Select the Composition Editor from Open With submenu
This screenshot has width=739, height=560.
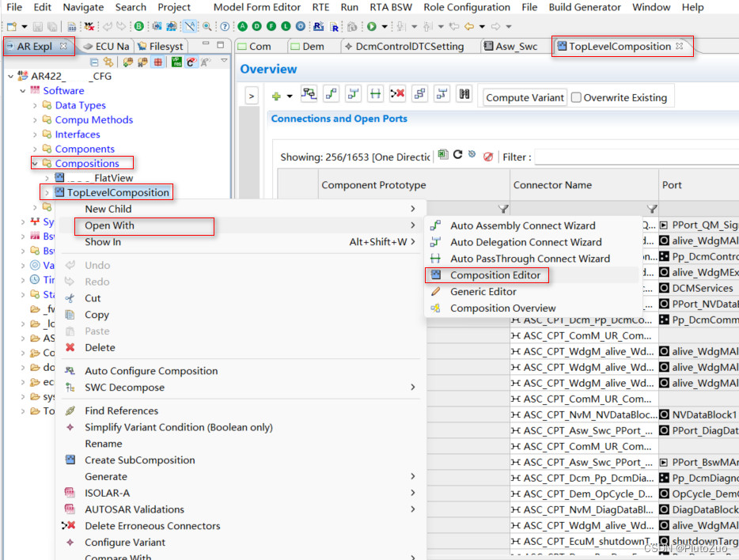pyautogui.click(x=487, y=275)
